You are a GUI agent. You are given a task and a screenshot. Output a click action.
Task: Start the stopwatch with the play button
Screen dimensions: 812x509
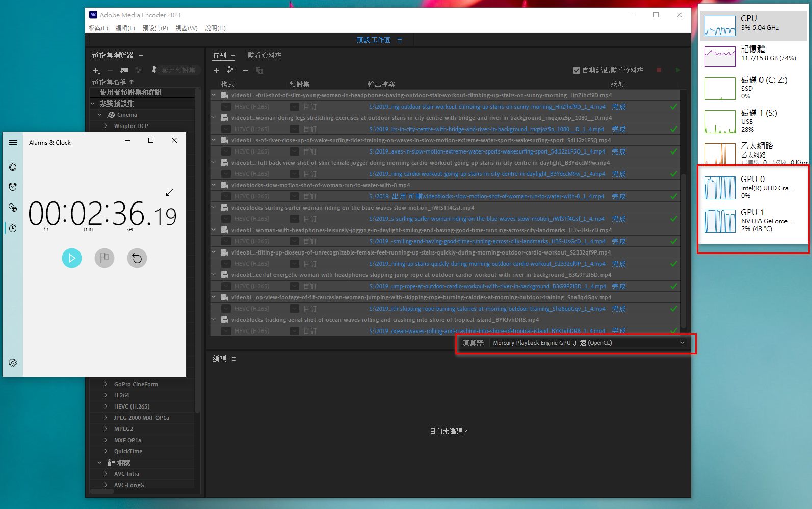(72, 258)
